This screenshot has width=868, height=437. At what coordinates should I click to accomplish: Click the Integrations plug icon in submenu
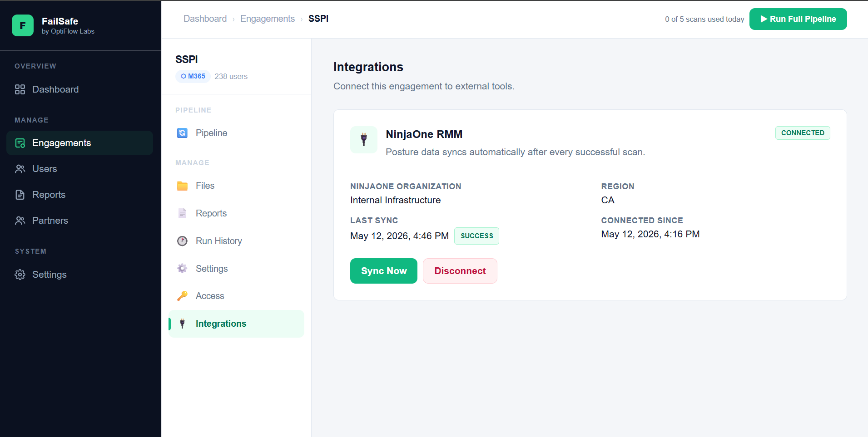coord(182,324)
